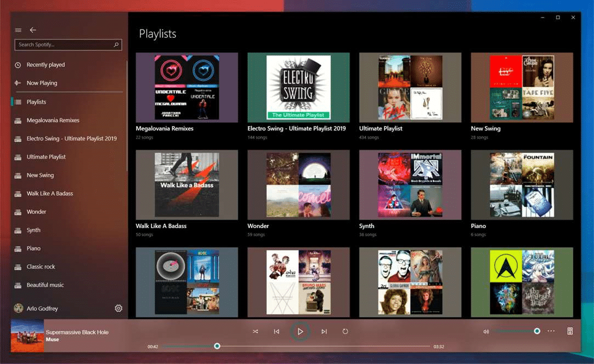The height and width of the screenshot is (364, 594).
Task: Play the current Muse track
Action: [x=300, y=331]
